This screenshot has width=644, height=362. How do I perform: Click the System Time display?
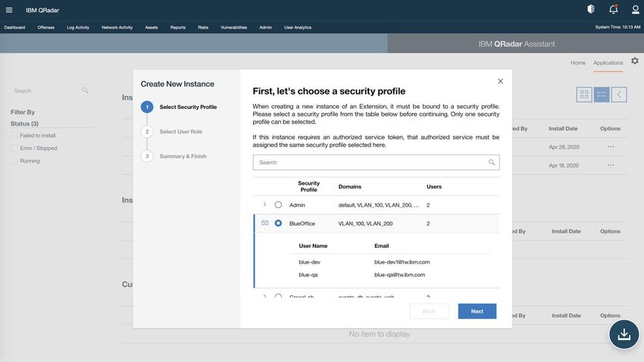click(x=617, y=27)
